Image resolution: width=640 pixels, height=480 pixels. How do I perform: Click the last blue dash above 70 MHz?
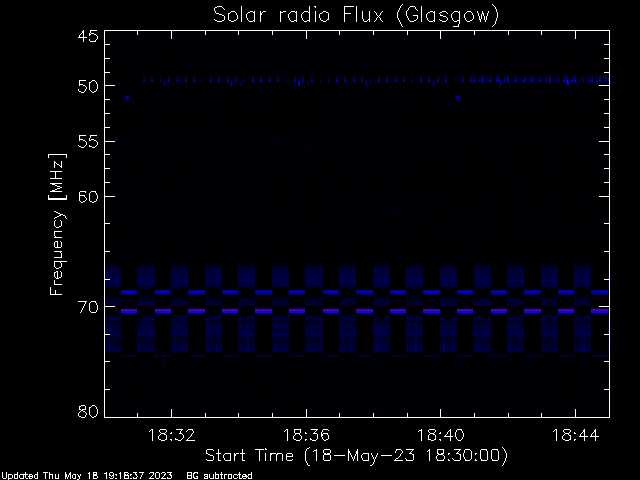(600, 292)
